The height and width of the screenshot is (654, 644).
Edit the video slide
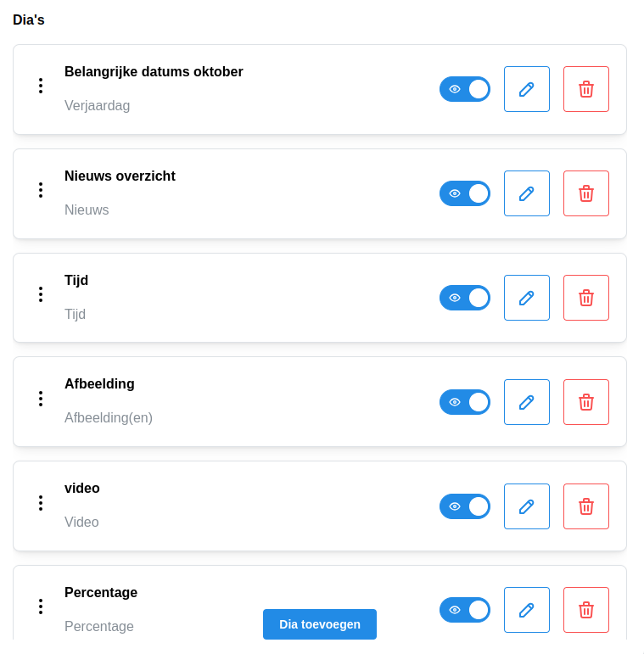coord(527,506)
